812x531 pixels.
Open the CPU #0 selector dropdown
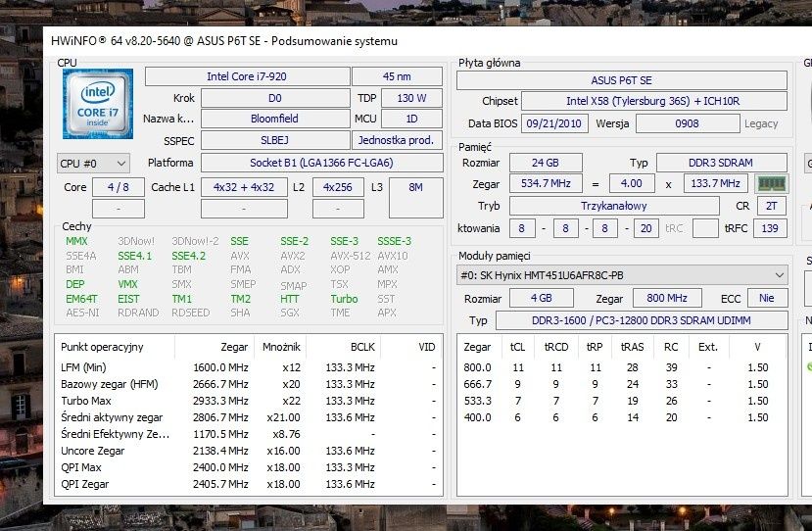tap(93, 164)
